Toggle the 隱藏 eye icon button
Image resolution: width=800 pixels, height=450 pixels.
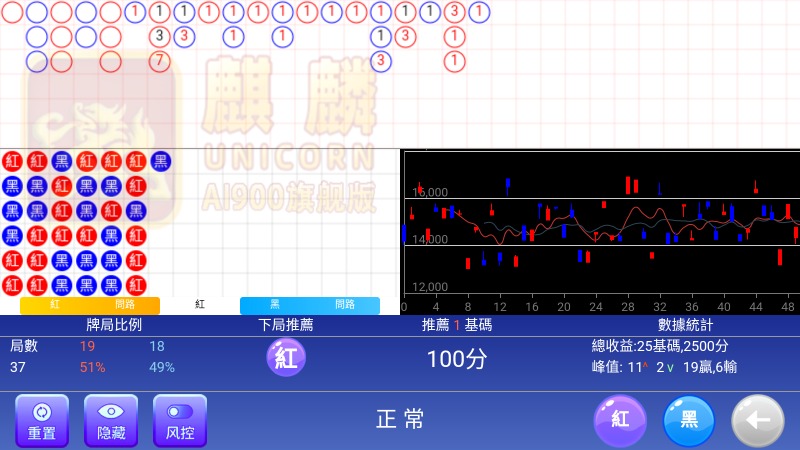coord(111,420)
